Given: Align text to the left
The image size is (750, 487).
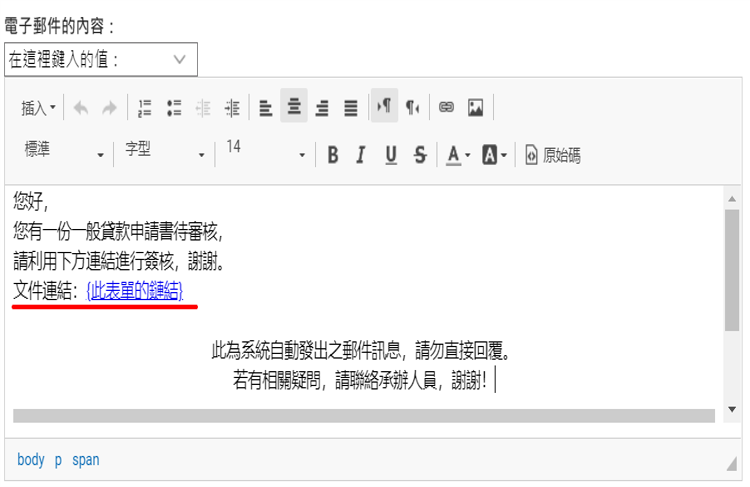Looking at the screenshot, I should pos(265,108).
